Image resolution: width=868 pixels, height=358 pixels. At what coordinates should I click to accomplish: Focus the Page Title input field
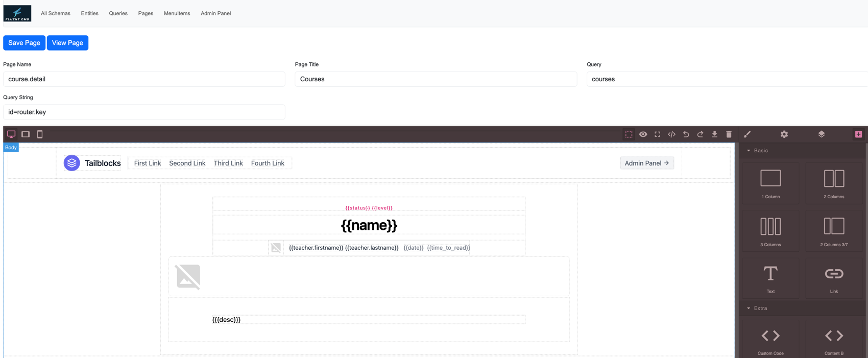point(436,79)
